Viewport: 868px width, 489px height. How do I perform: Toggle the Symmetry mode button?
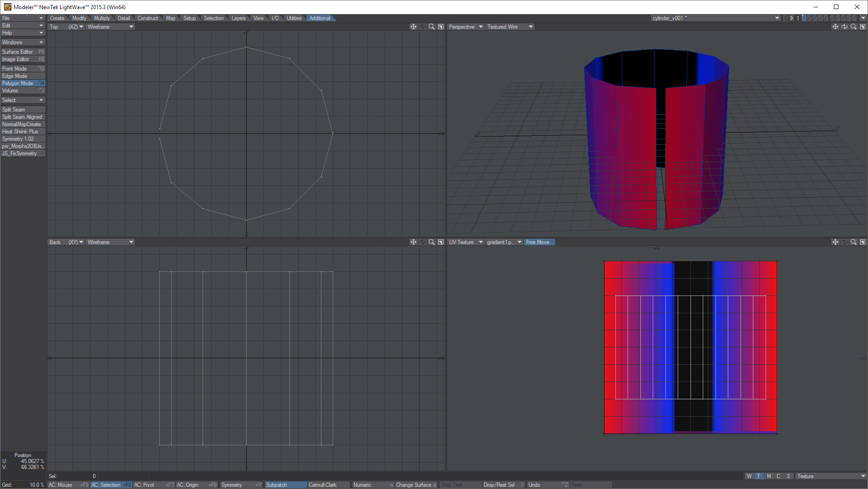pyautogui.click(x=241, y=485)
